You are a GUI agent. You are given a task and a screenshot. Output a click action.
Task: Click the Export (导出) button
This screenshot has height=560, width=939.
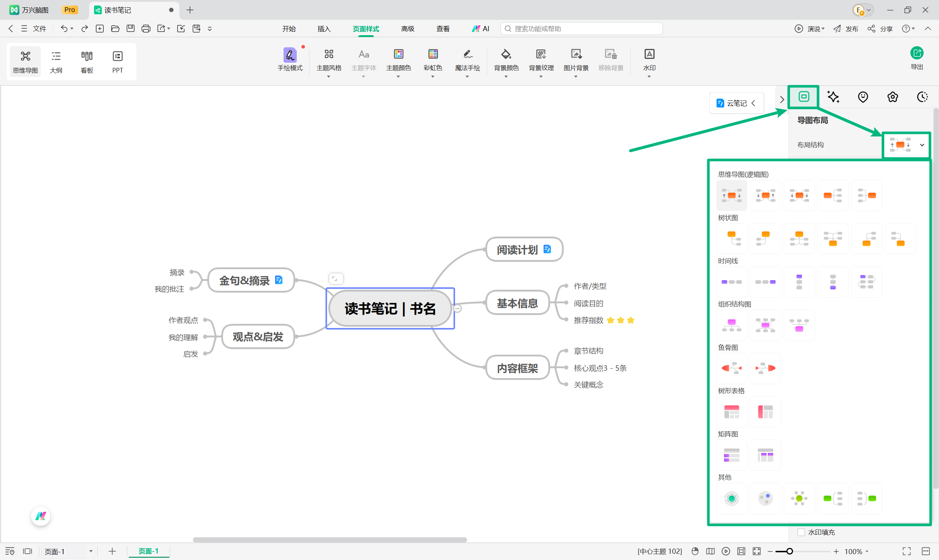tap(917, 58)
